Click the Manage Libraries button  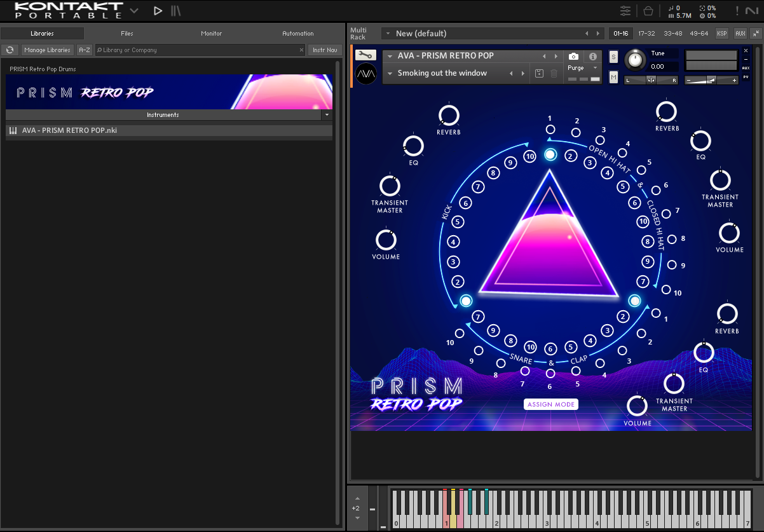47,50
